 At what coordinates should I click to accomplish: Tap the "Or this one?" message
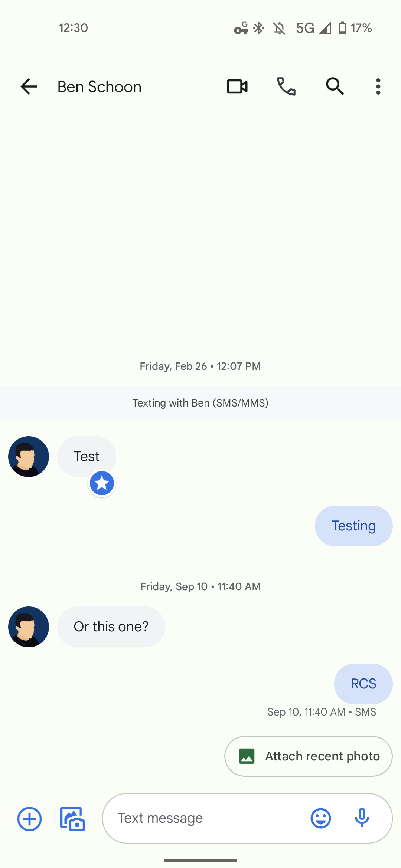[x=111, y=627]
